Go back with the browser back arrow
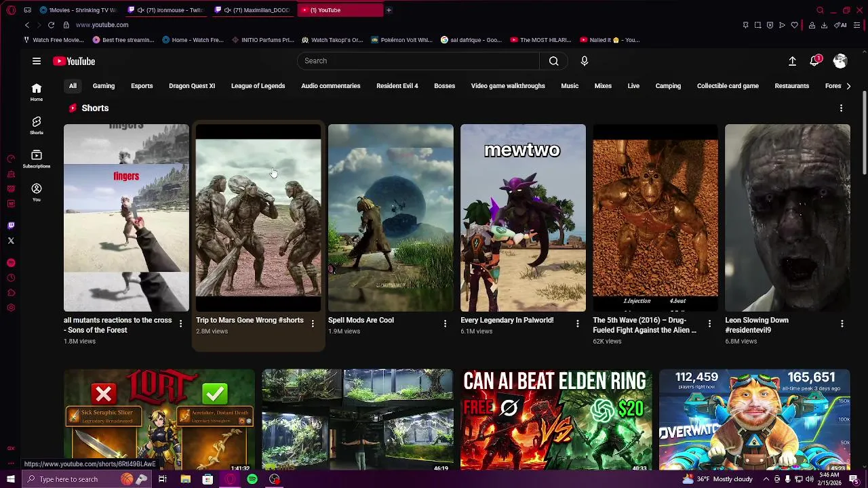The height and width of the screenshot is (488, 868). click(x=27, y=25)
